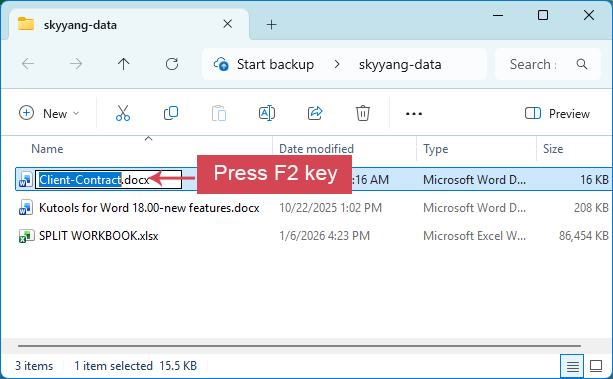This screenshot has width=613, height=379.
Task: Minimize the File Explorer window
Action: [498, 16]
